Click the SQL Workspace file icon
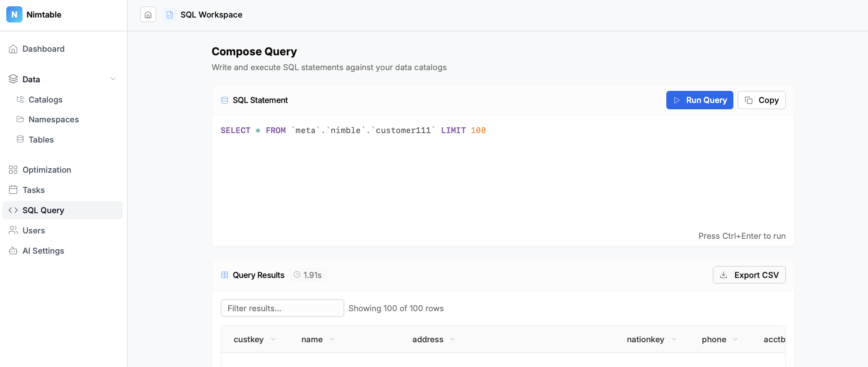868x367 pixels. pyautogui.click(x=170, y=15)
